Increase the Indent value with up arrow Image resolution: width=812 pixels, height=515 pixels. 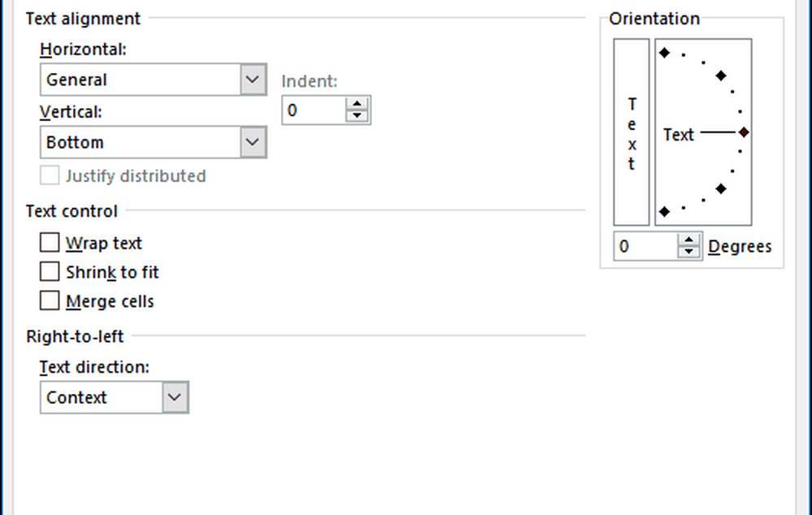point(357,104)
